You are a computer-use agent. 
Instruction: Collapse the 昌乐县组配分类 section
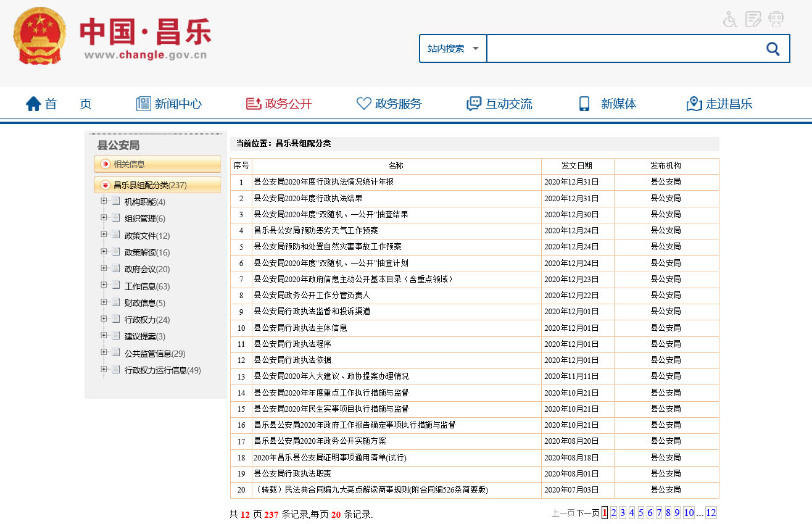pos(106,185)
